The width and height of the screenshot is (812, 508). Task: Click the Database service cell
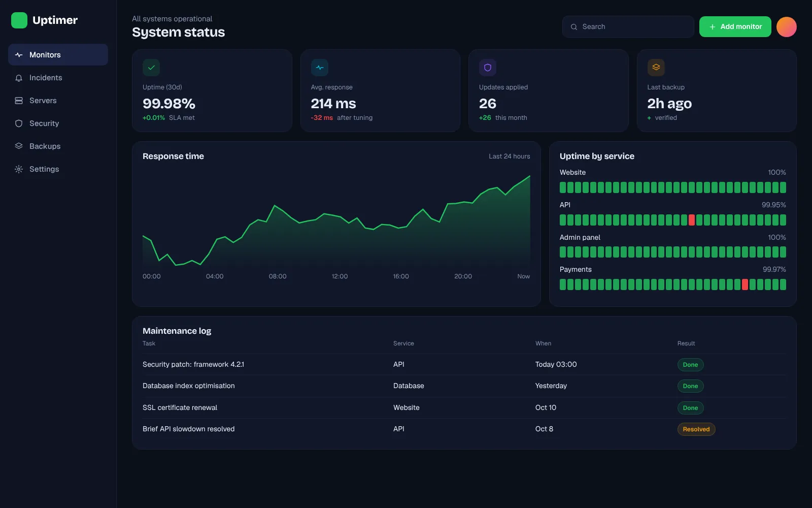(x=409, y=386)
